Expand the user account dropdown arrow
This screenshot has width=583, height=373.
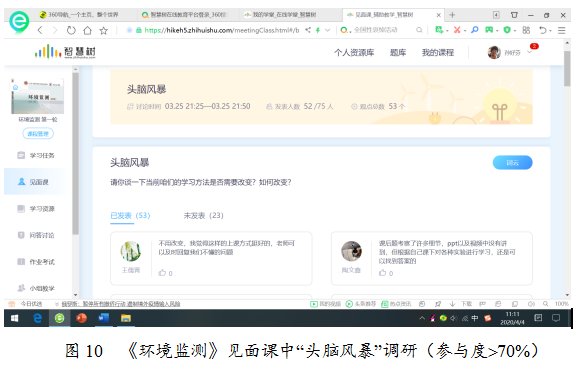pos(530,52)
